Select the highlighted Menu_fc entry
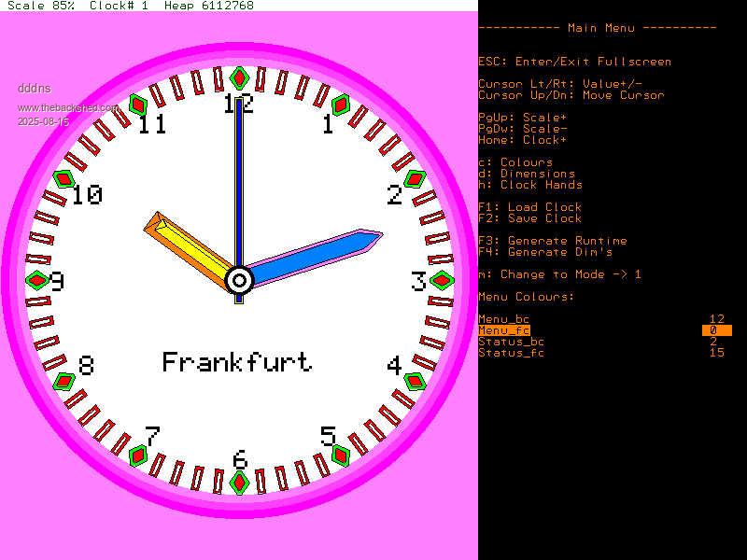The height and width of the screenshot is (560, 747). tap(503, 330)
